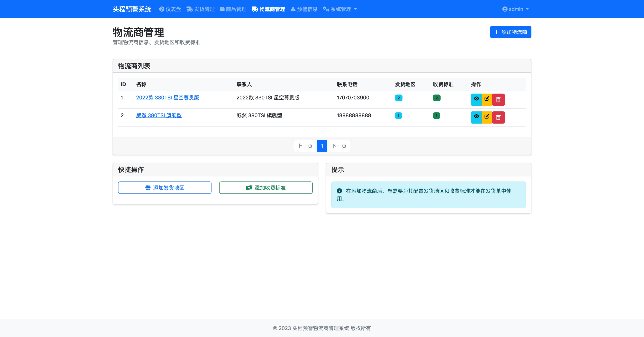Go to the 下一页 pagination button

339,146
